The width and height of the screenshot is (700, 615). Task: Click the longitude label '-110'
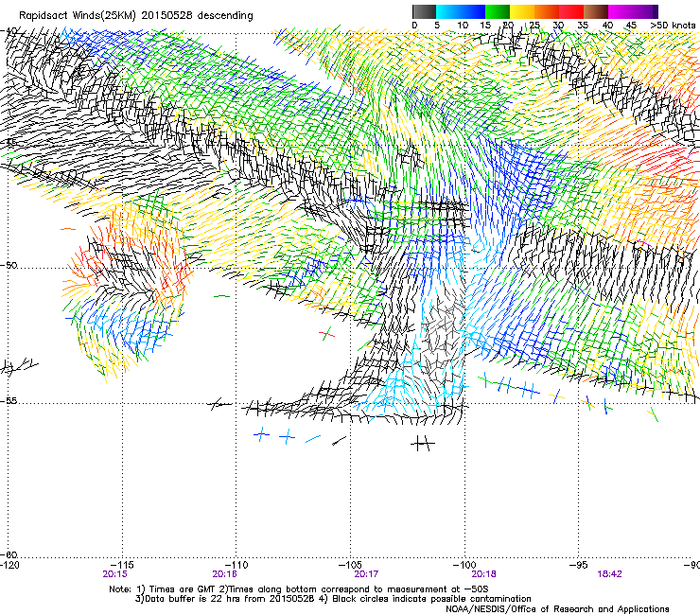[x=236, y=565]
